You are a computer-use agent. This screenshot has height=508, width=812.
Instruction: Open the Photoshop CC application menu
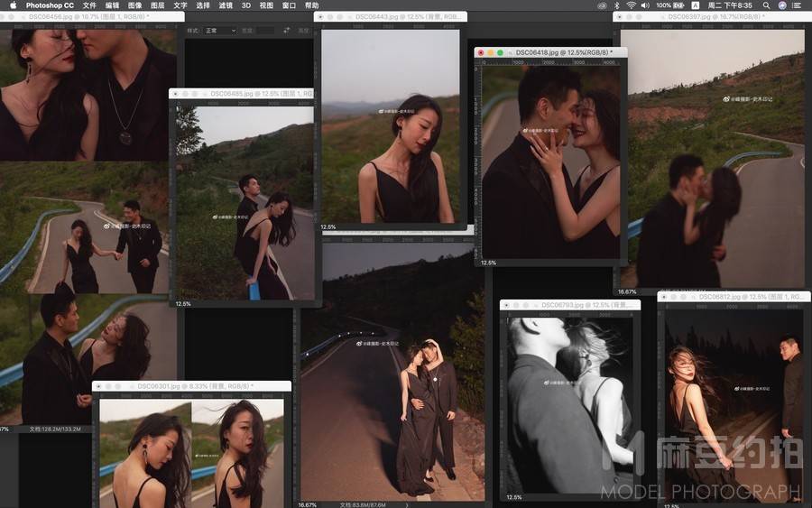point(50,5)
